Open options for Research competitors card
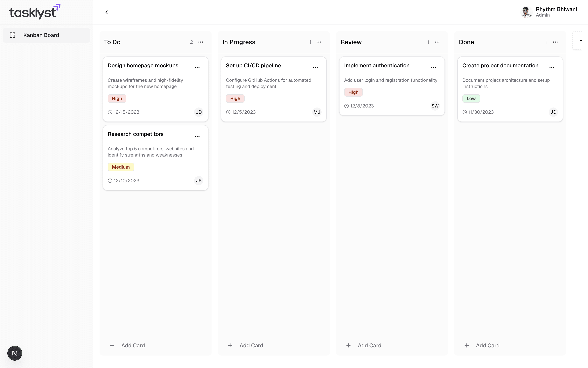 197,136
